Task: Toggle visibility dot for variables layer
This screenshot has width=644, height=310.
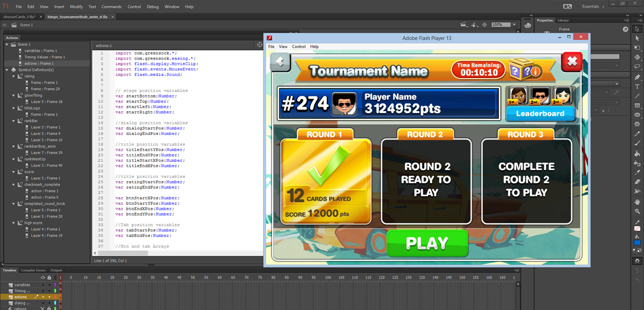Action: pyautogui.click(x=43, y=285)
